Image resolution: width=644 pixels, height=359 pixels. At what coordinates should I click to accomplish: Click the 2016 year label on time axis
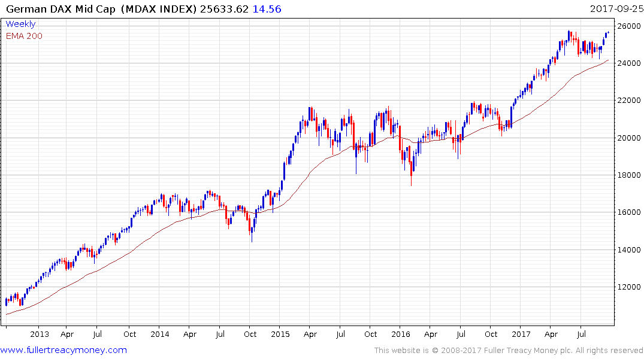pyautogui.click(x=400, y=334)
